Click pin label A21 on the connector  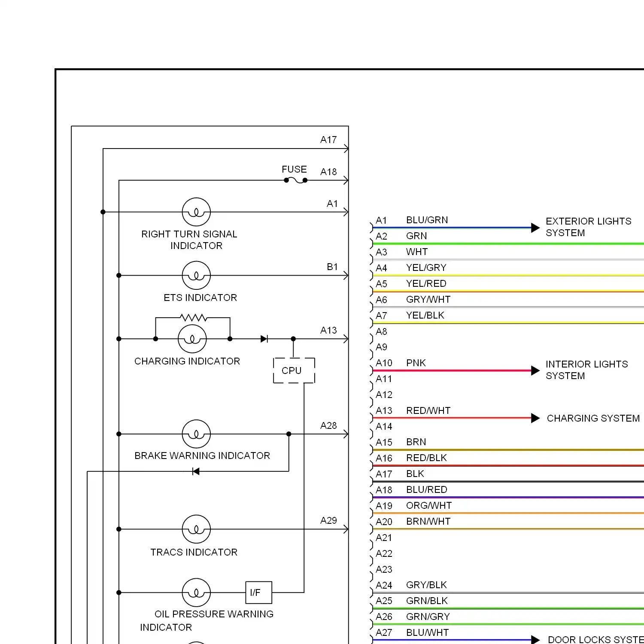click(384, 538)
